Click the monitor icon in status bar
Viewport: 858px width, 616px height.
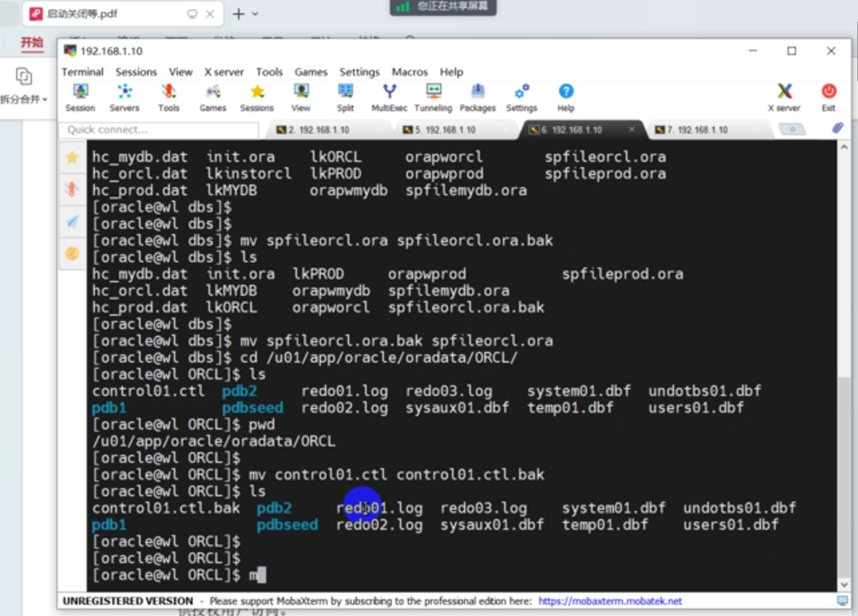[843, 601]
